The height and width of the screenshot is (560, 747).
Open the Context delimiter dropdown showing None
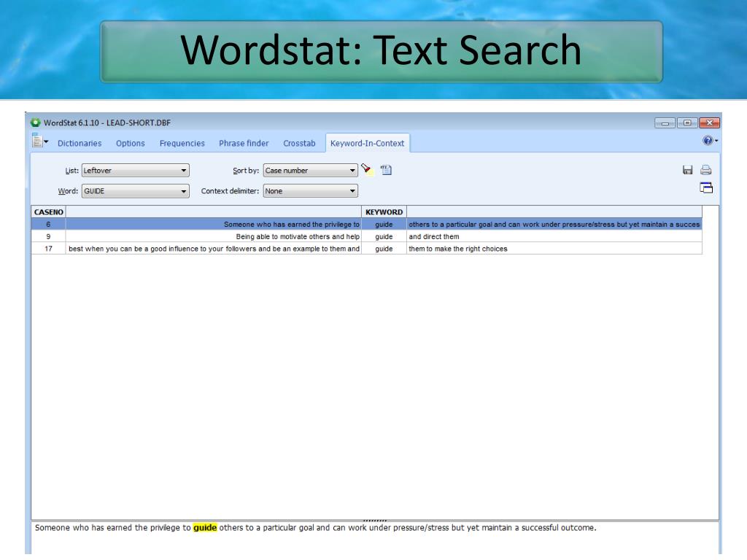pyautogui.click(x=310, y=191)
